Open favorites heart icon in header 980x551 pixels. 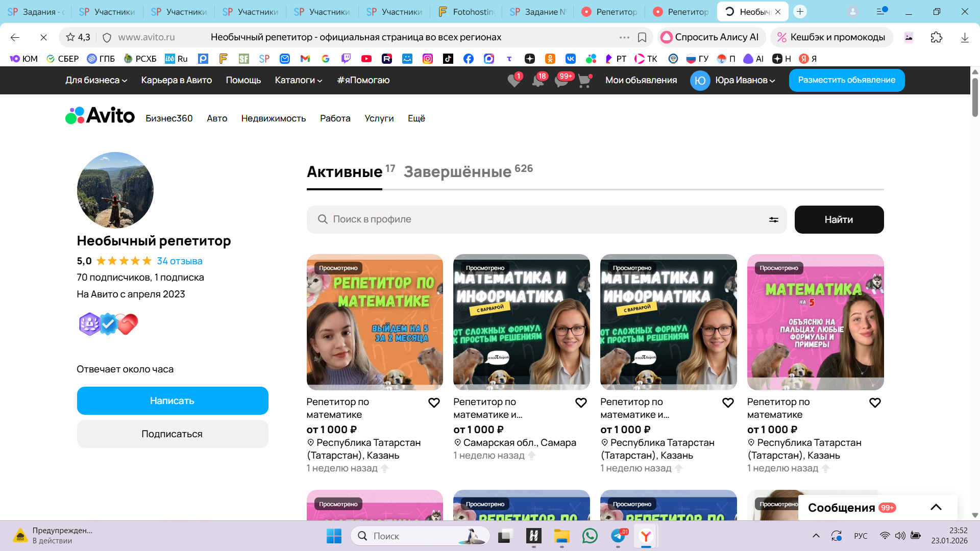coord(514,81)
